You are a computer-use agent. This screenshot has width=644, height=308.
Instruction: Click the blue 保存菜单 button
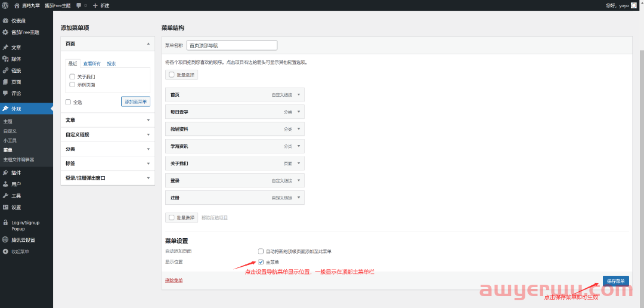615,281
